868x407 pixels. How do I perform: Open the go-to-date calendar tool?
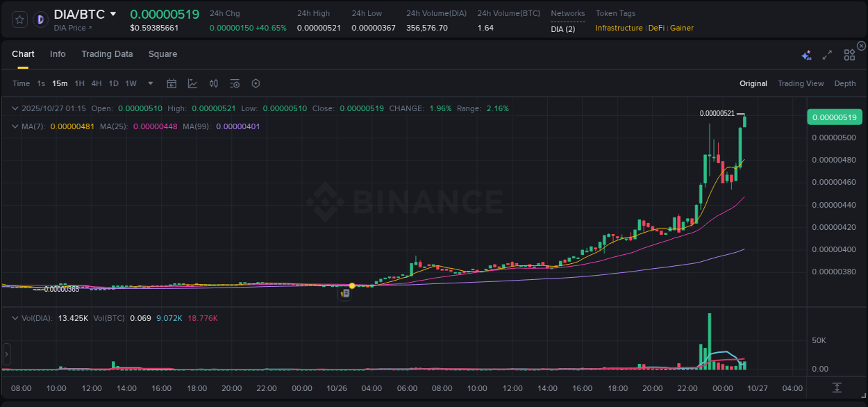tap(172, 83)
